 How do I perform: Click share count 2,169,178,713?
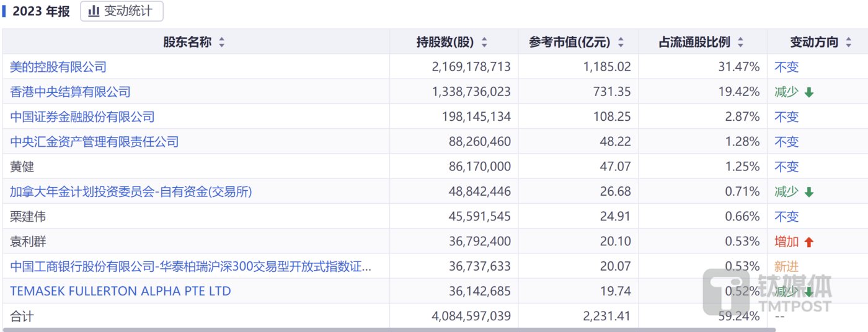(471, 67)
